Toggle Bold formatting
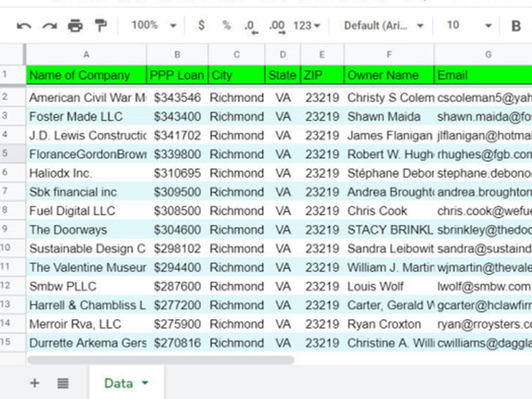 (516, 26)
